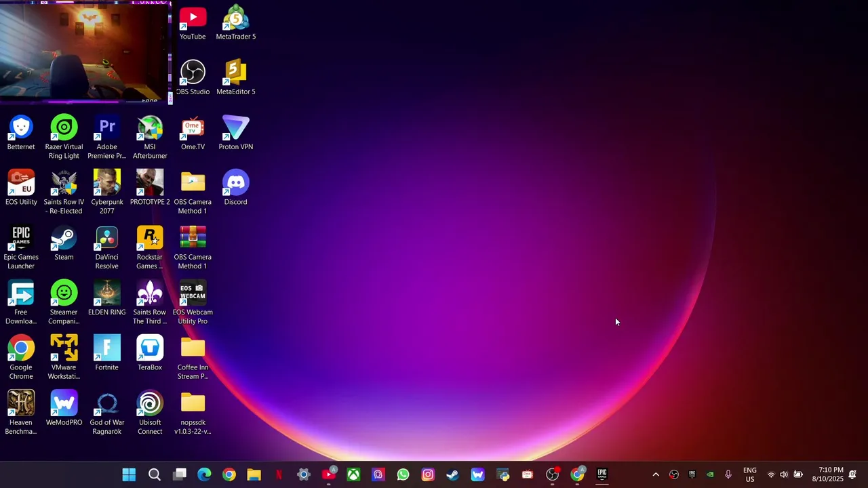
Task: Click the Streamer Companion desktop shortcut
Action: coord(64,302)
